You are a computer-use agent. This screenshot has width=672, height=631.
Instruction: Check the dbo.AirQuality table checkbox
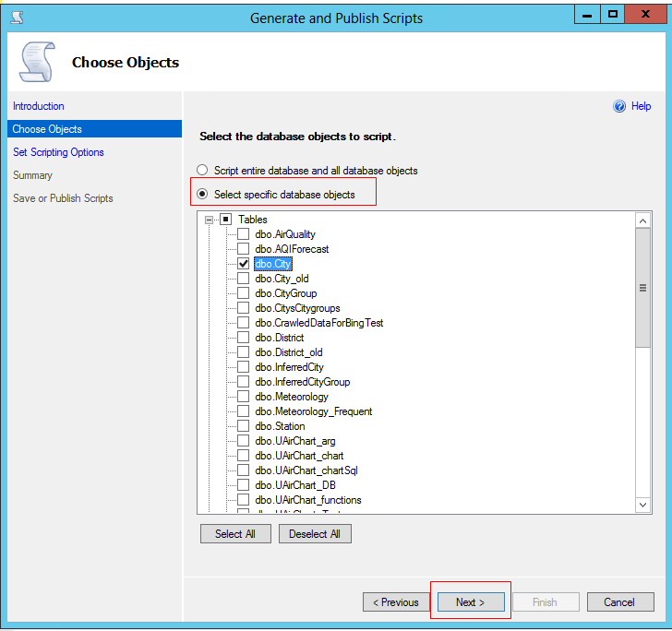pos(244,234)
